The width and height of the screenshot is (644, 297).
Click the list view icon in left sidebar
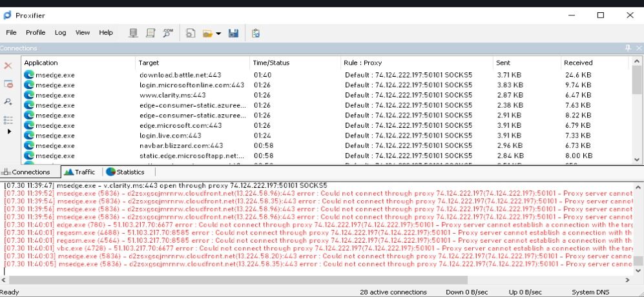tap(8, 120)
